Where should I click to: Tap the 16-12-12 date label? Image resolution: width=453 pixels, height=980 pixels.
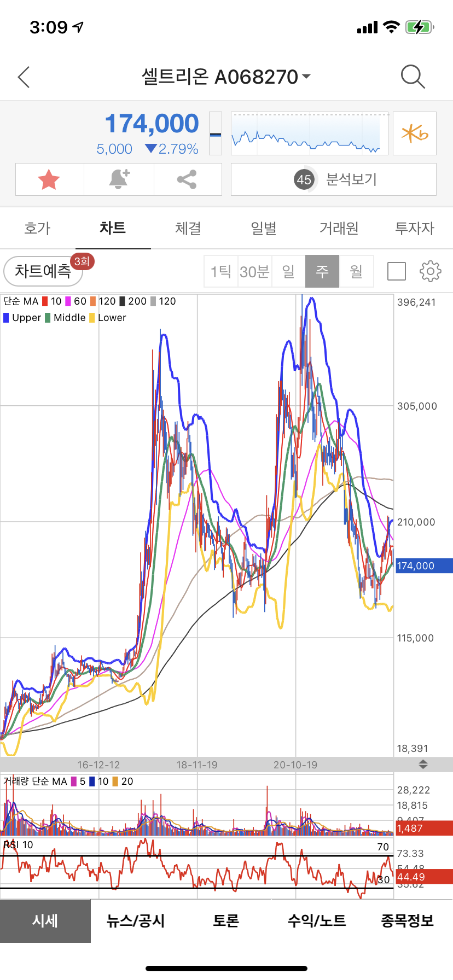[x=98, y=765]
